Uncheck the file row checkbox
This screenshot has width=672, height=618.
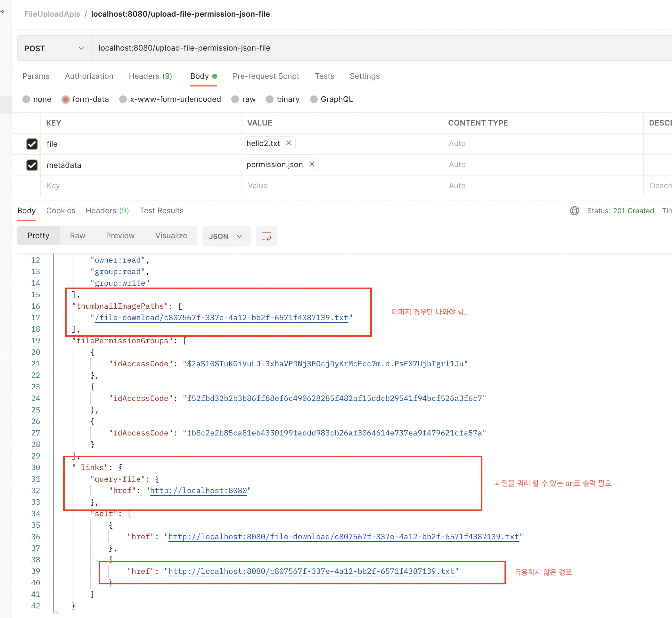[x=32, y=144]
